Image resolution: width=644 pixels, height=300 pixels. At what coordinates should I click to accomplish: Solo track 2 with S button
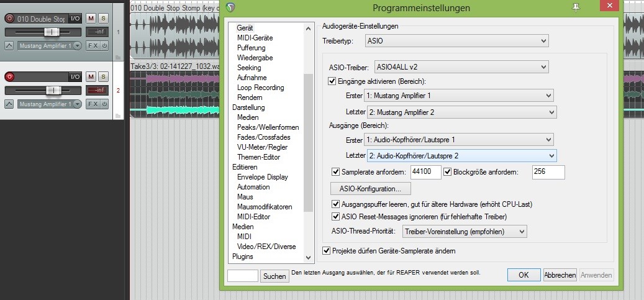[104, 76]
